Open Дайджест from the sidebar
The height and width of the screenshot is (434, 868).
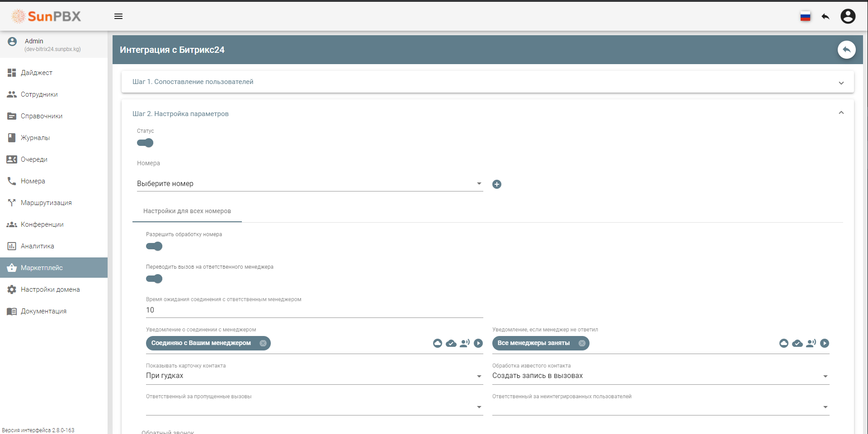54,73
